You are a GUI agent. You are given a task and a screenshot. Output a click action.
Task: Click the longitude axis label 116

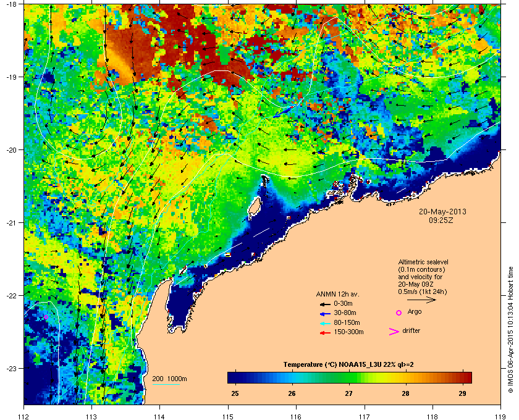(x=296, y=417)
